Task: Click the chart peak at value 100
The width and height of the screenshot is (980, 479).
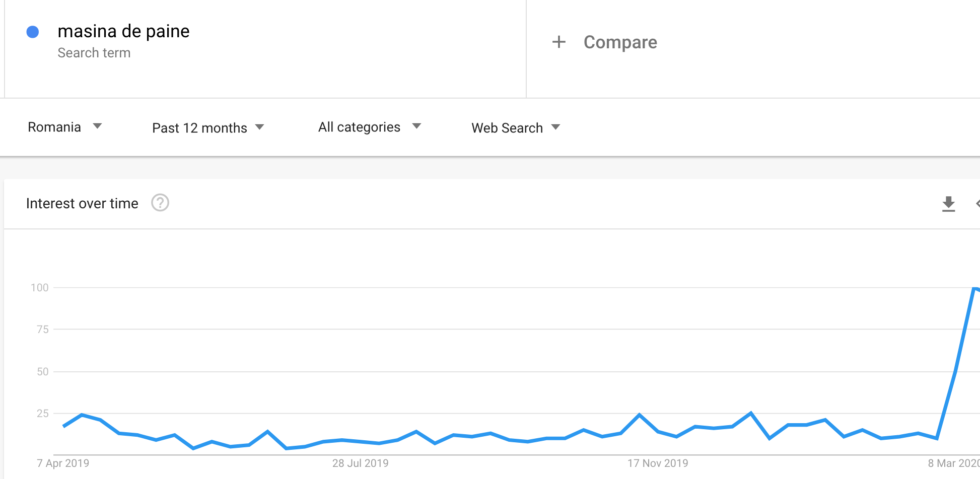Action: (974, 288)
